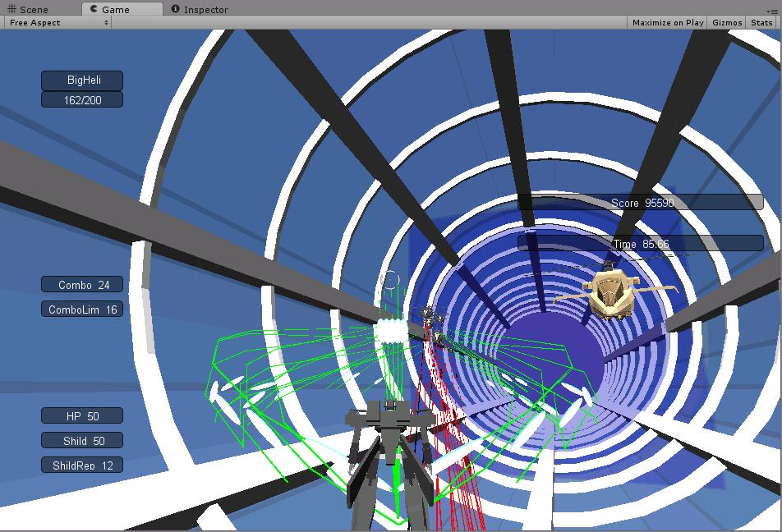Click the BigHeli label box
782x532 pixels.
point(82,80)
